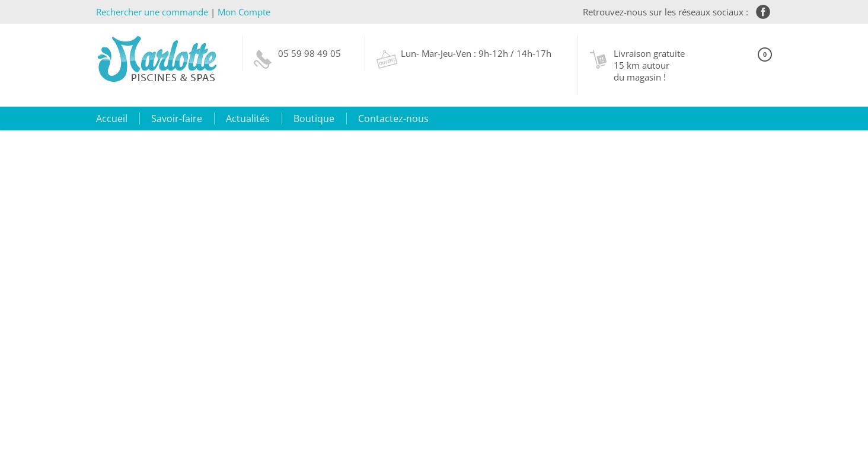868x455 pixels.
Task: Click the delivery trolley icon
Action: [598, 59]
